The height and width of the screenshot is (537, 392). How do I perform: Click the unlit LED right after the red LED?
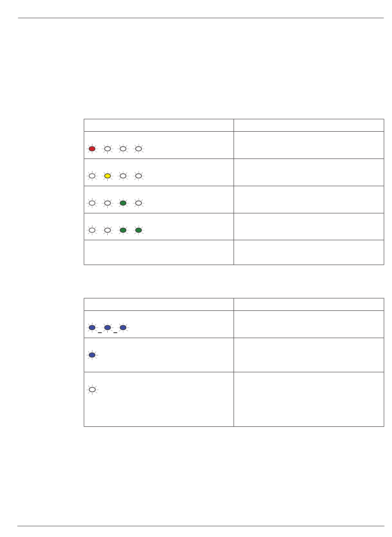point(107,149)
